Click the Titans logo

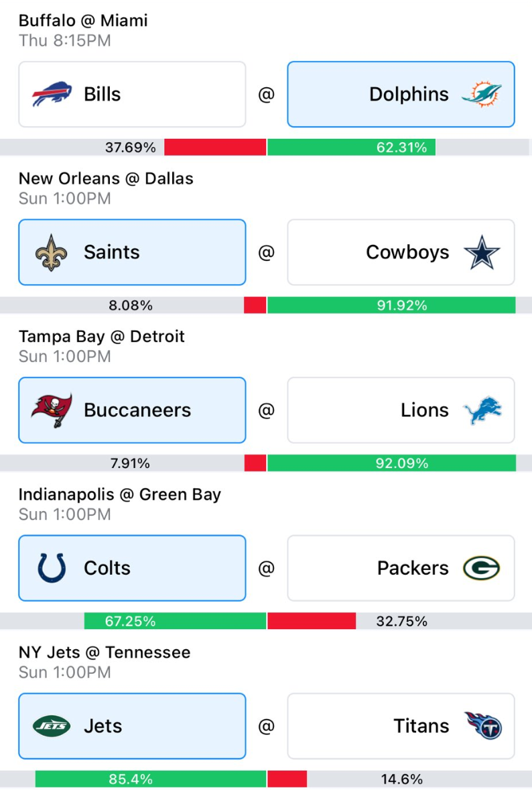tap(482, 726)
